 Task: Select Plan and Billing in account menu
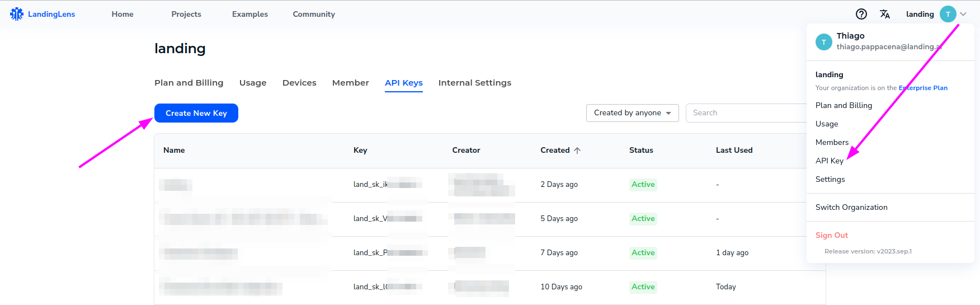[844, 105]
